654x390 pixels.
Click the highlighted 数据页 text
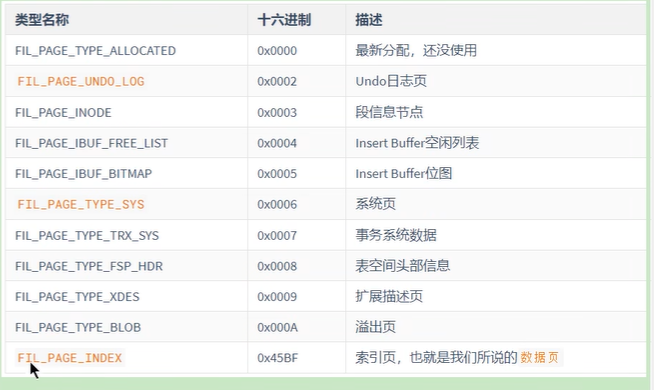coord(539,357)
